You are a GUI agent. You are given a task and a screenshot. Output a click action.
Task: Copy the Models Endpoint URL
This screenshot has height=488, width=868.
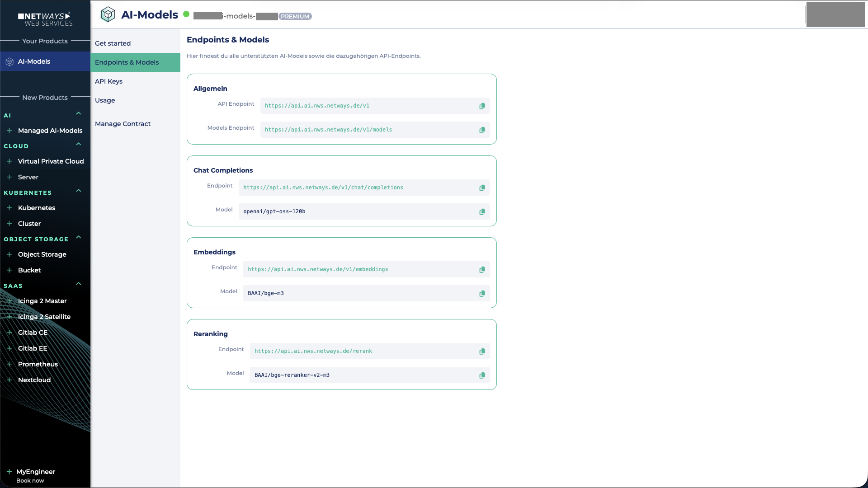[482, 130]
